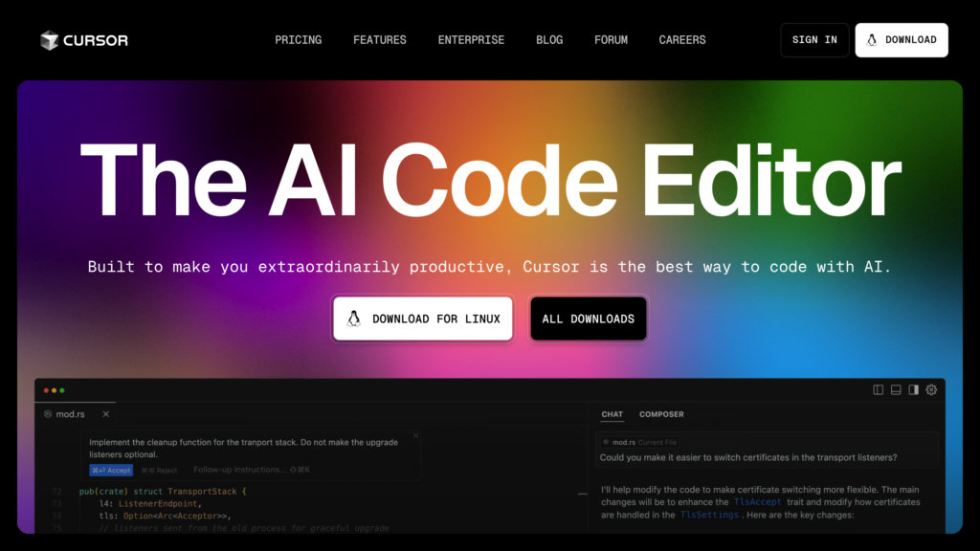Go to the Features page
The image size is (980, 551).
(x=379, y=40)
